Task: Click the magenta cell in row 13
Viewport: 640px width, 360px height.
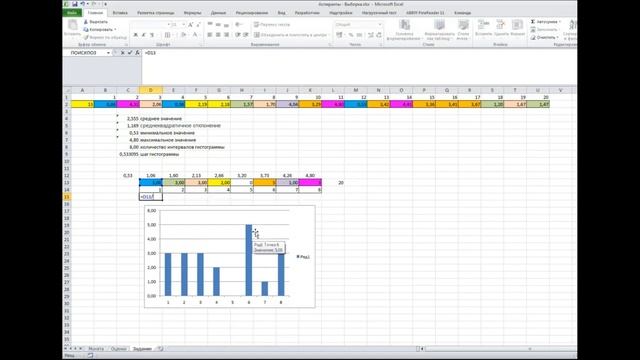Action: [310, 182]
